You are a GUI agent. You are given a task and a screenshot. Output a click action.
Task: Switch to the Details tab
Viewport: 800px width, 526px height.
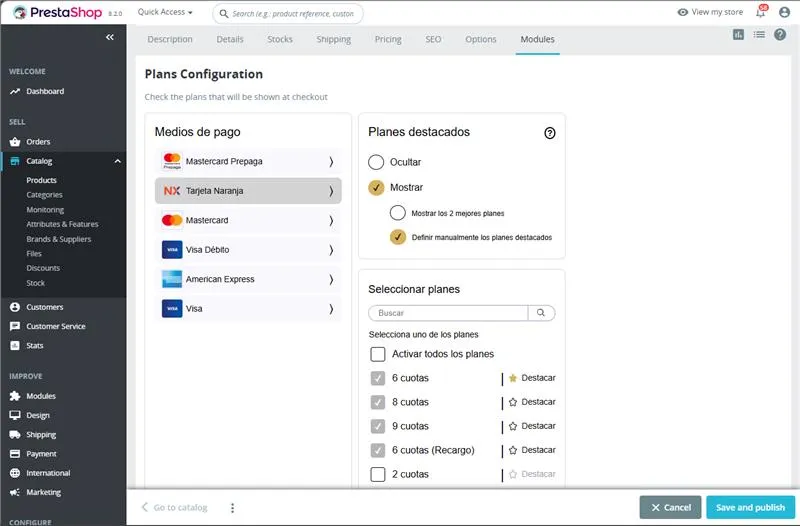[230, 39]
